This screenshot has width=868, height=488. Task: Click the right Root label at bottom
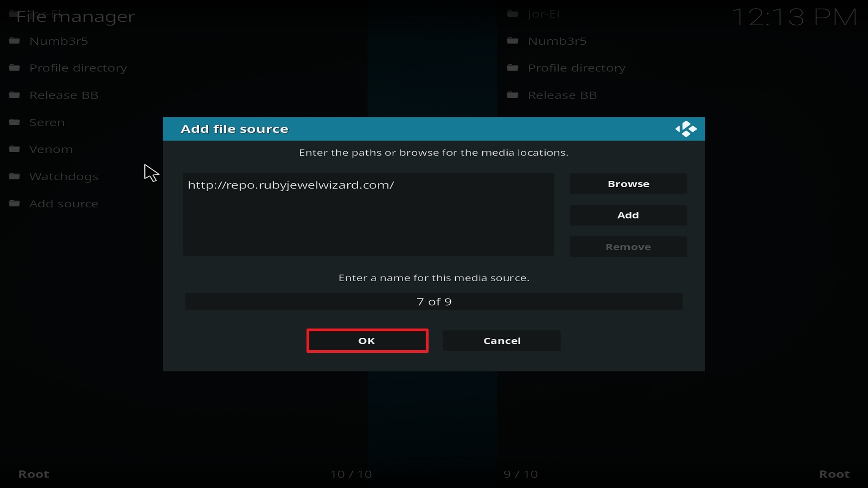coord(835,474)
